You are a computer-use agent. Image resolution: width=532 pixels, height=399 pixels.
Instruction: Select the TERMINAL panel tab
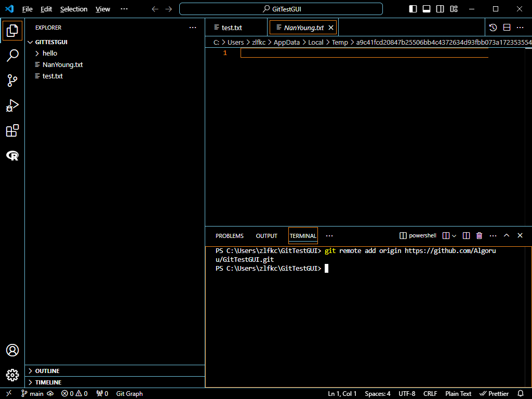(303, 236)
